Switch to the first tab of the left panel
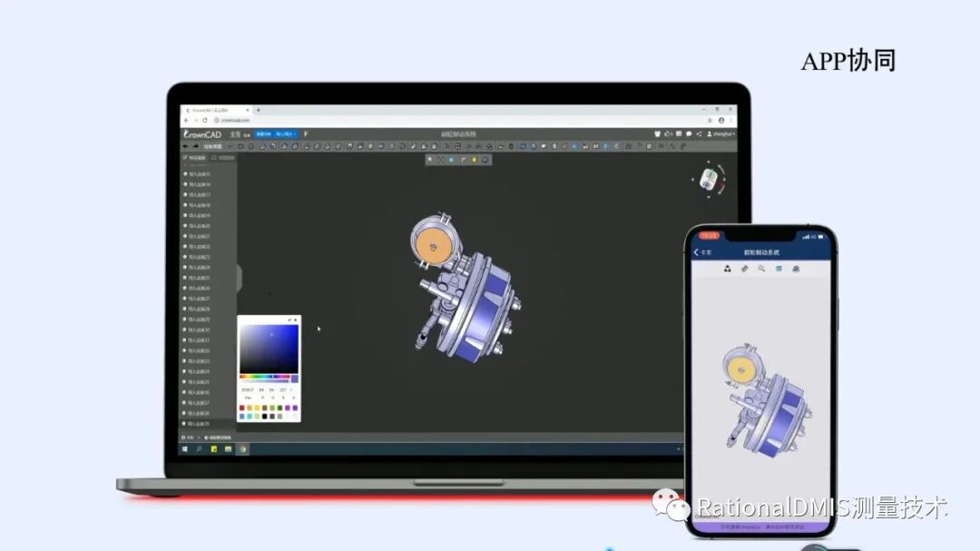 [x=196, y=158]
